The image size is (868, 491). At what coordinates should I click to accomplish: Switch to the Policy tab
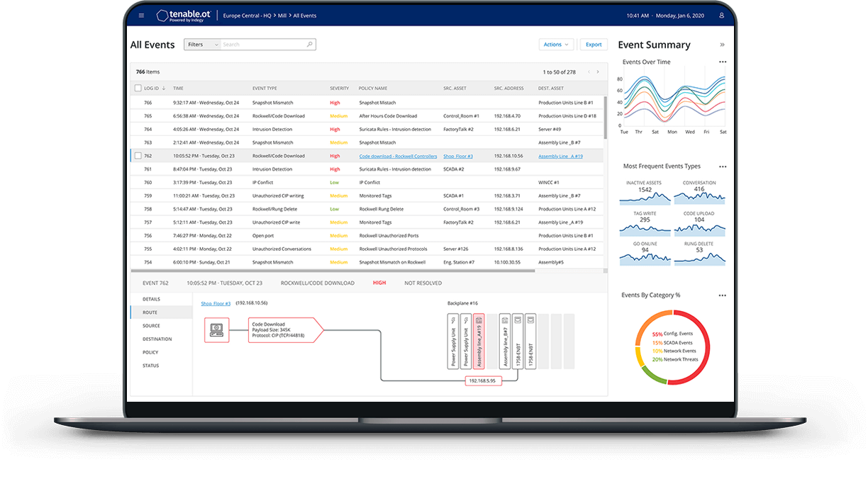[x=150, y=352]
